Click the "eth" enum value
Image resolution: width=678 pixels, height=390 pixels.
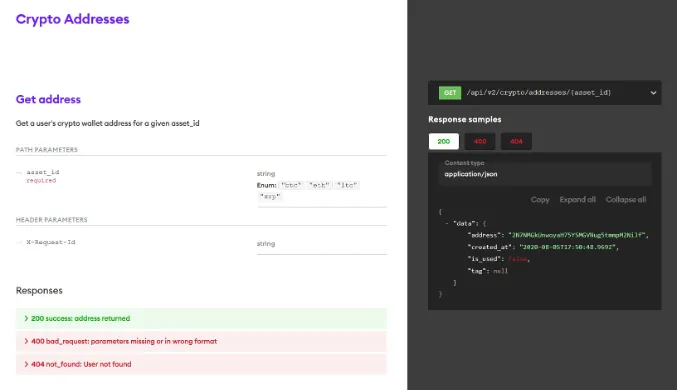(319, 185)
